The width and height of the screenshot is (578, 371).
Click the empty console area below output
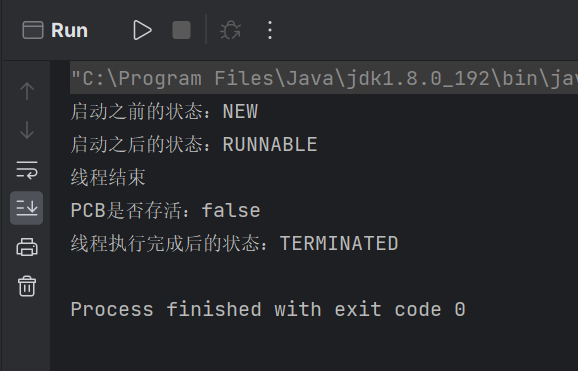click(x=313, y=347)
